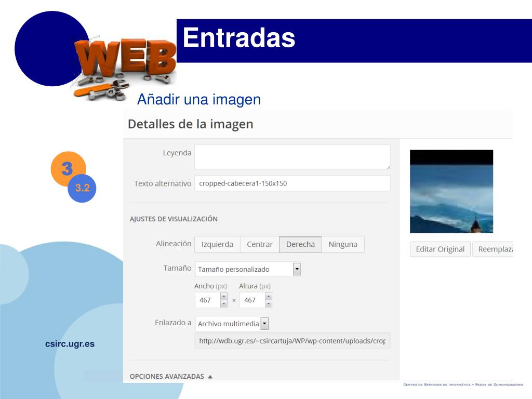Viewport: 532px width, 399px height.
Task: Click the Añadir una imagen subtitle
Action: (x=199, y=99)
